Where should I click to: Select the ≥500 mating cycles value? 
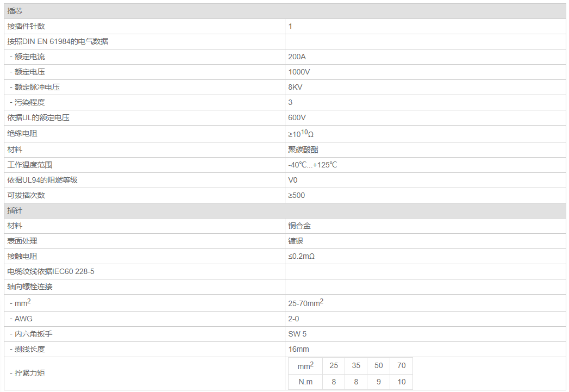297,195
